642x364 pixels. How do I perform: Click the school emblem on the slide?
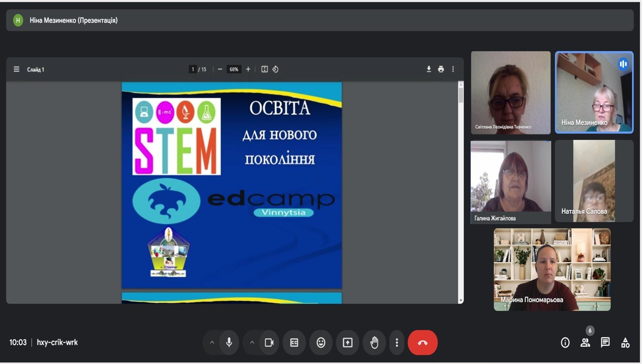168,252
